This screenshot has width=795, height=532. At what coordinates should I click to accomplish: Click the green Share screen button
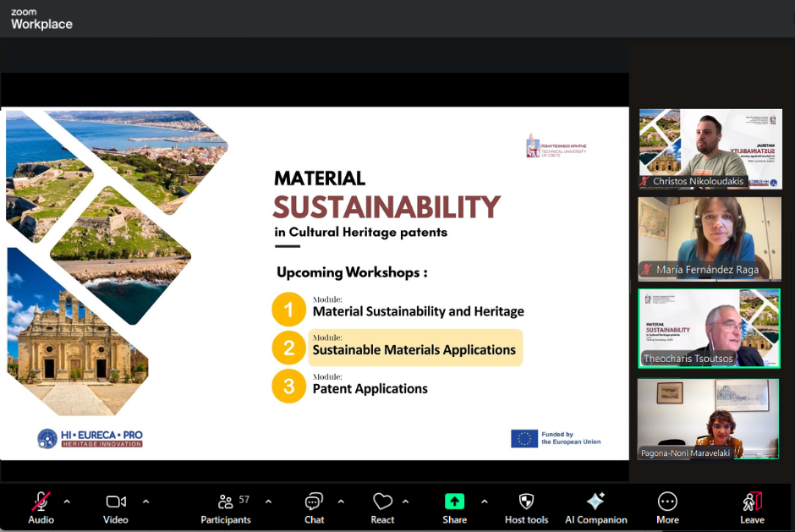(454, 502)
